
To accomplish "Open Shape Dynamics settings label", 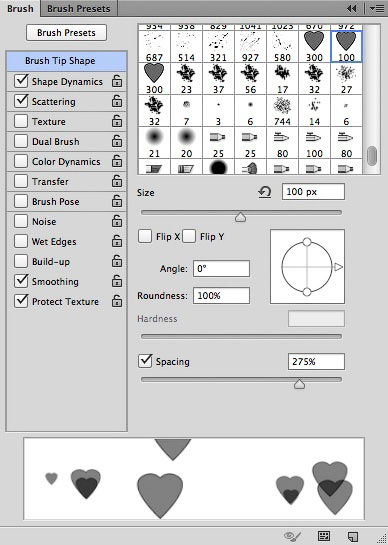I will click(x=67, y=81).
